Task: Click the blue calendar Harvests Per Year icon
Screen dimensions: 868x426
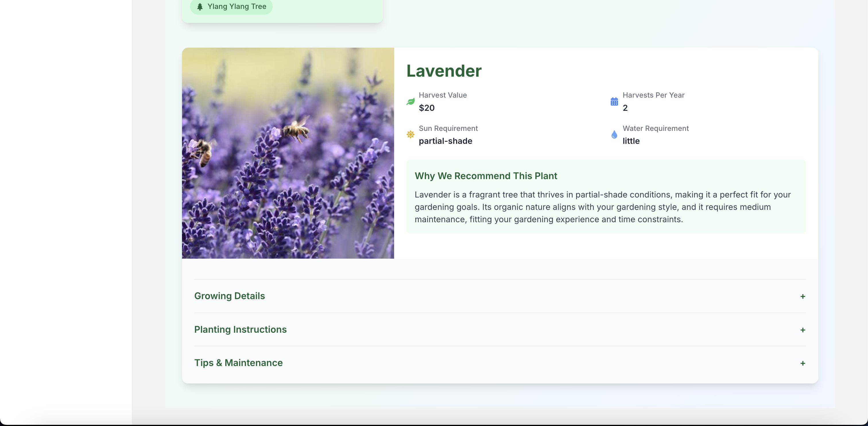Action: point(614,101)
